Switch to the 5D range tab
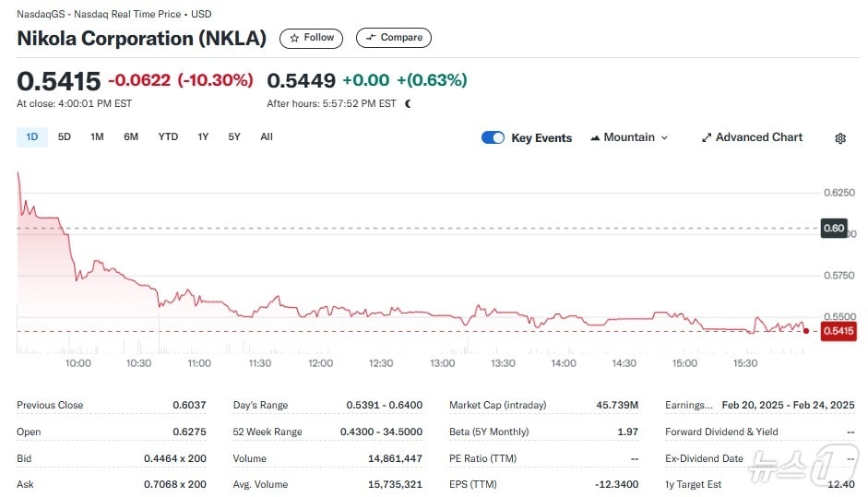Image resolution: width=868 pixels, height=497 pixels. pos(65,137)
